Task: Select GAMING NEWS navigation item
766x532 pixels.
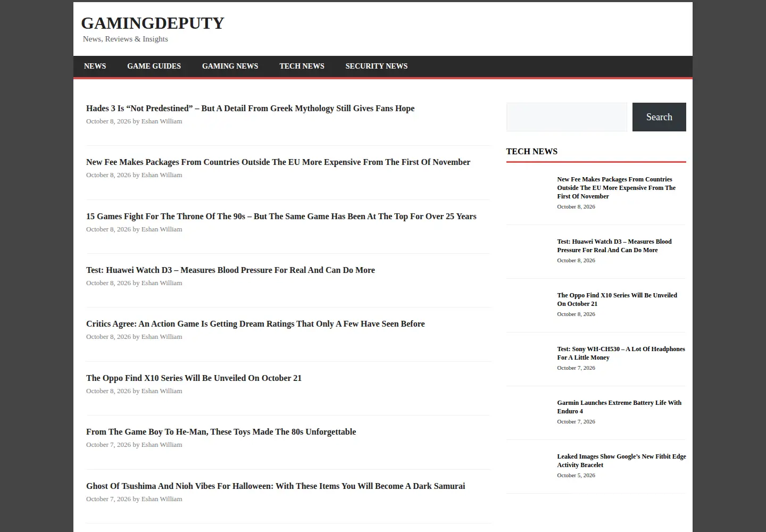Action: [x=230, y=66]
